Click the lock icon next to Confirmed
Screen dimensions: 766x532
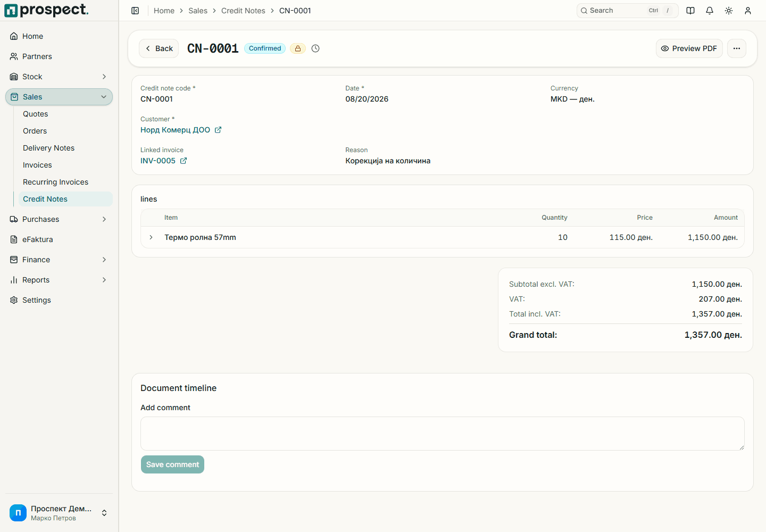tap(298, 48)
